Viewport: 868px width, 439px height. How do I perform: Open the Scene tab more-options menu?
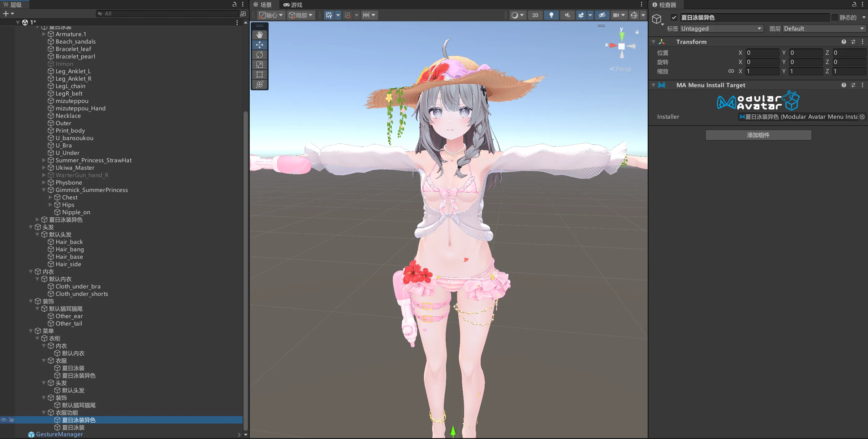pyautogui.click(x=641, y=4)
